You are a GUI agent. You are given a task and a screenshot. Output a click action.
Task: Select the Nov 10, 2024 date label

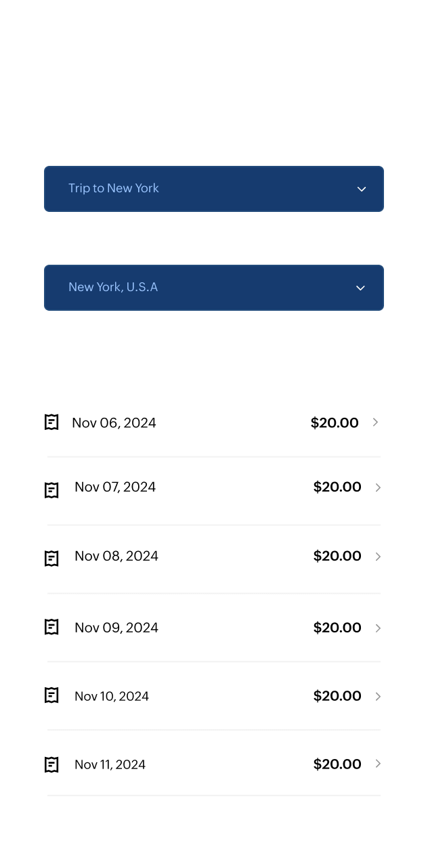[112, 696]
